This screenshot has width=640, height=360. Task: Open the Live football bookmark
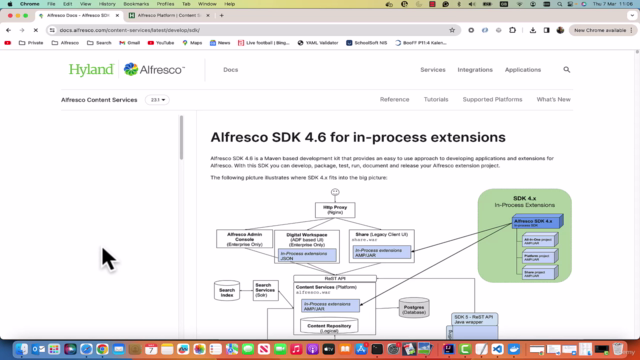(x=264, y=42)
